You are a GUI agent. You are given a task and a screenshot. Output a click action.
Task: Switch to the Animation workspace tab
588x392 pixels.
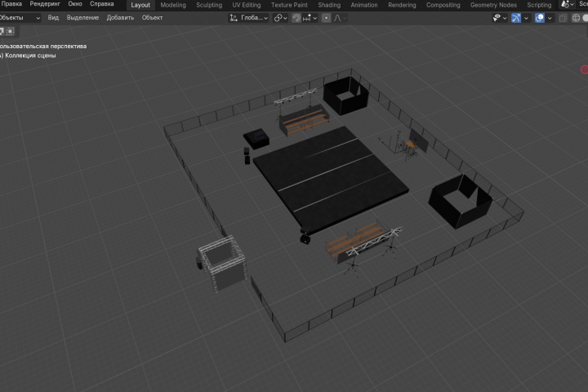point(364,5)
